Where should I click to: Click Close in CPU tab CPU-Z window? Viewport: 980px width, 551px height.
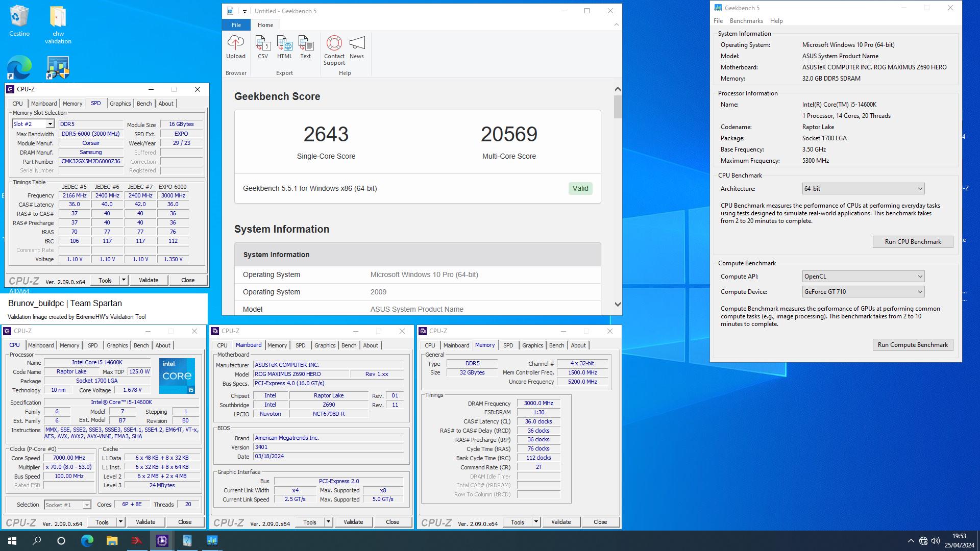tap(185, 522)
